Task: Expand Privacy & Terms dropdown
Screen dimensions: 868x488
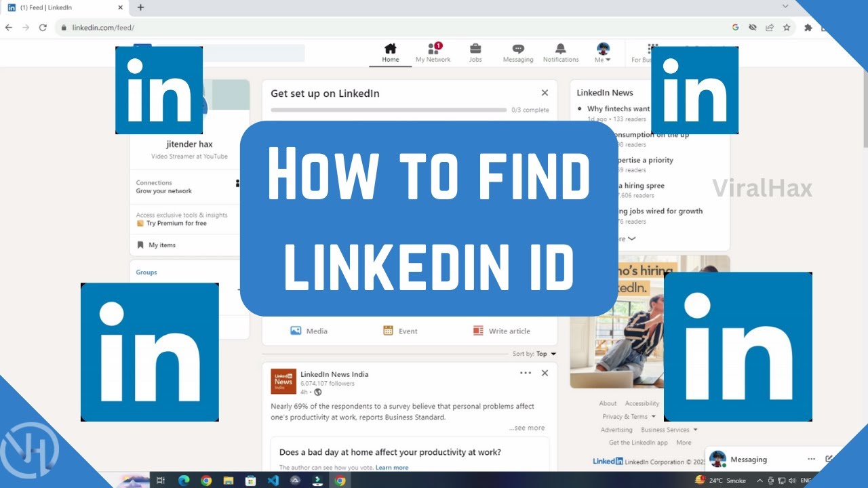Action: click(x=629, y=416)
